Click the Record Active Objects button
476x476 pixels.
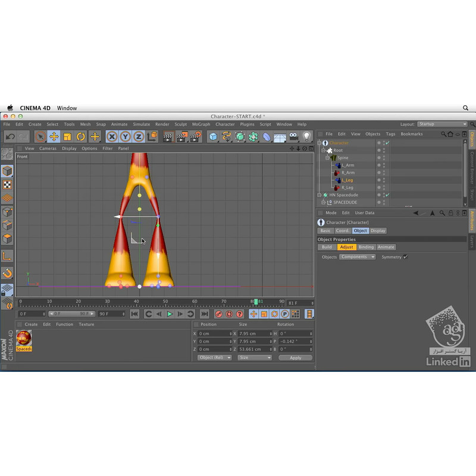point(218,314)
